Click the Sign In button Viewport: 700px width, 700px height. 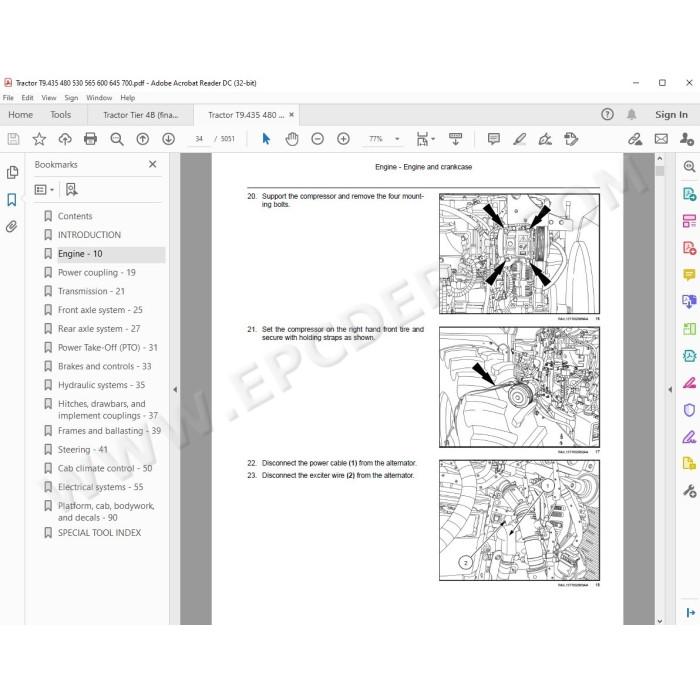click(x=671, y=115)
